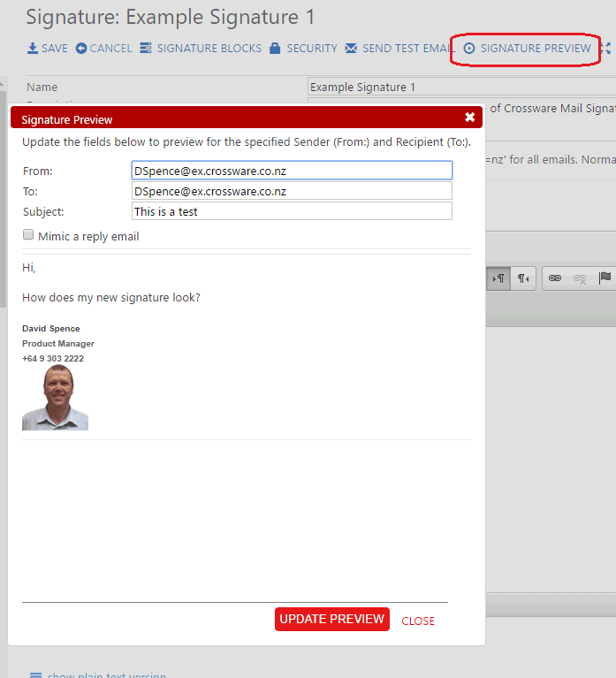Click the show plain text version link

click(x=107, y=674)
